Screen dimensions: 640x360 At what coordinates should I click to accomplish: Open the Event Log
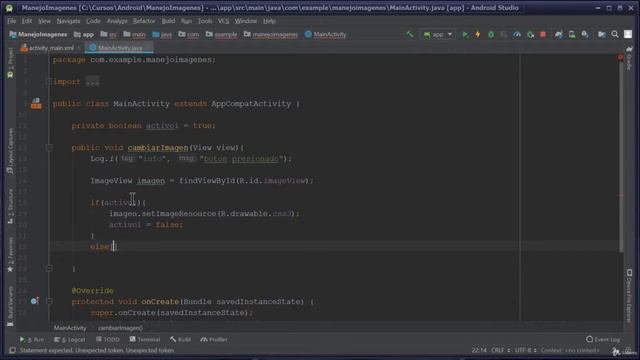pyautogui.click(x=603, y=340)
